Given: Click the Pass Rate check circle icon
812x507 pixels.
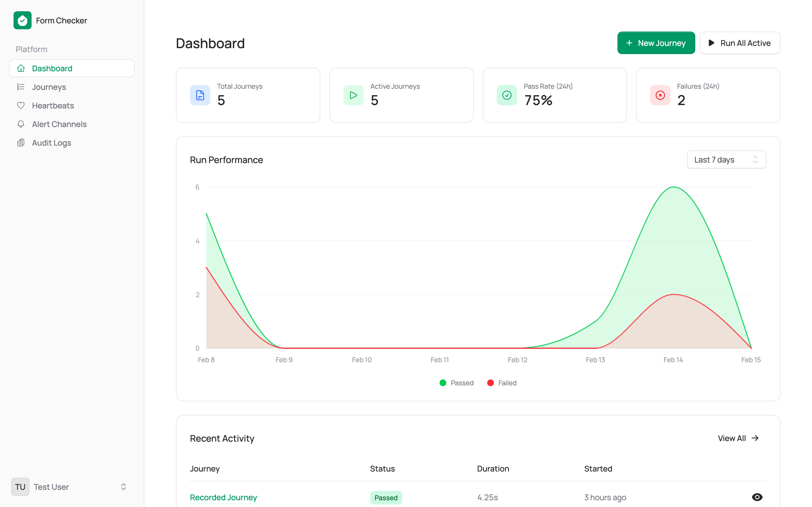Looking at the screenshot, I should click(x=507, y=95).
